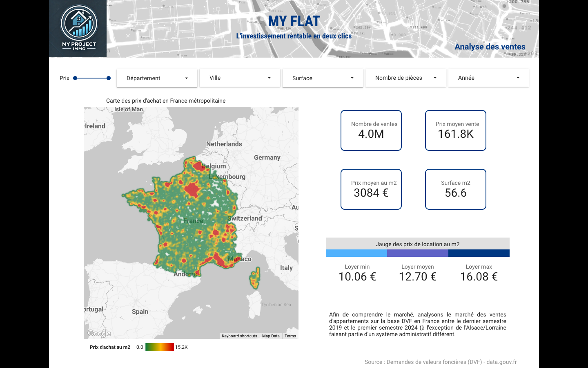The width and height of the screenshot is (588, 368).
Task: Click the 0.0 legend minimum value
Action: (140, 347)
